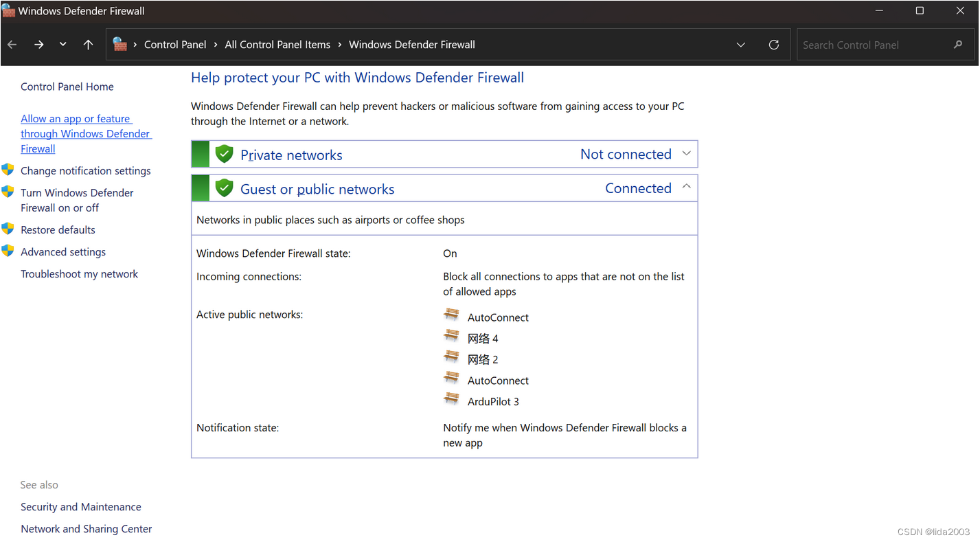Open the recent locations dropdown arrow

pyautogui.click(x=63, y=45)
